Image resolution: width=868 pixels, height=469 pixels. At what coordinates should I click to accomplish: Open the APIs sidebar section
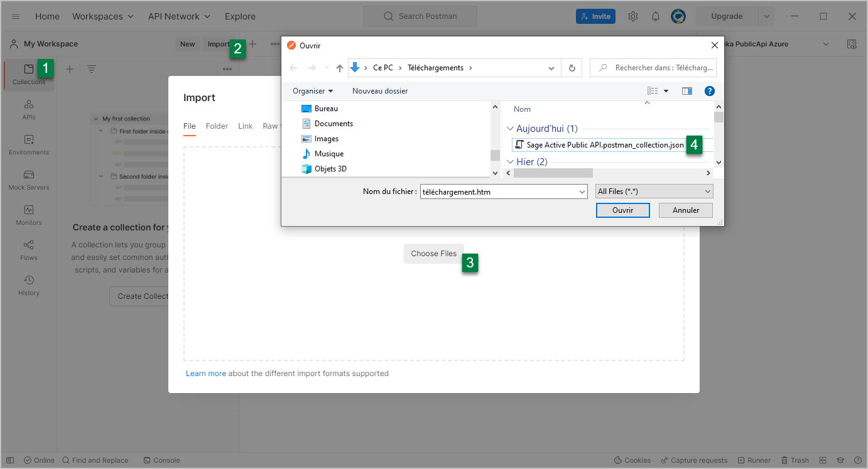29,110
